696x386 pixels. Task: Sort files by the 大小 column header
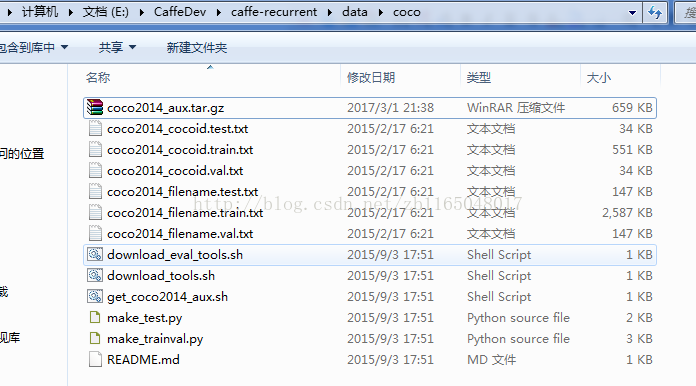[599, 78]
